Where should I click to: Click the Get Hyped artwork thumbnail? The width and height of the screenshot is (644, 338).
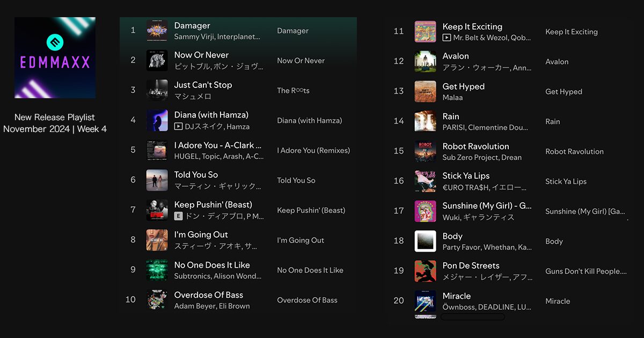425,92
